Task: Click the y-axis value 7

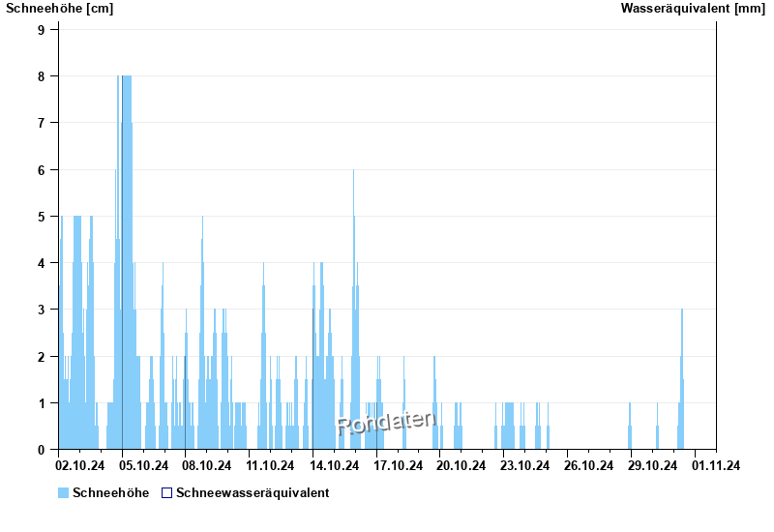Action: pos(41,123)
